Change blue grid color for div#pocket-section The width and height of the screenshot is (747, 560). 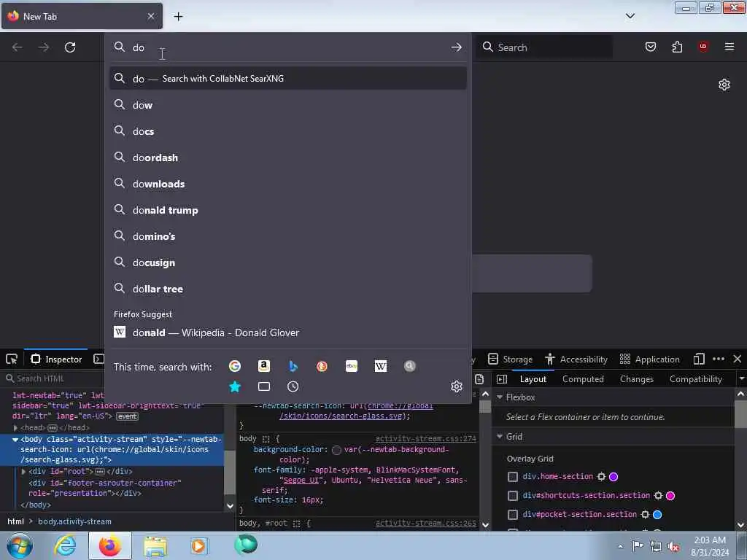click(x=657, y=515)
